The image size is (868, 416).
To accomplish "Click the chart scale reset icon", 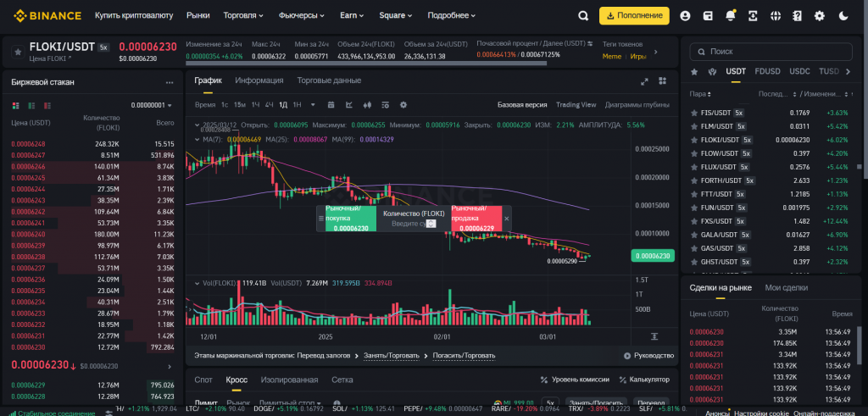I will tap(654, 336).
